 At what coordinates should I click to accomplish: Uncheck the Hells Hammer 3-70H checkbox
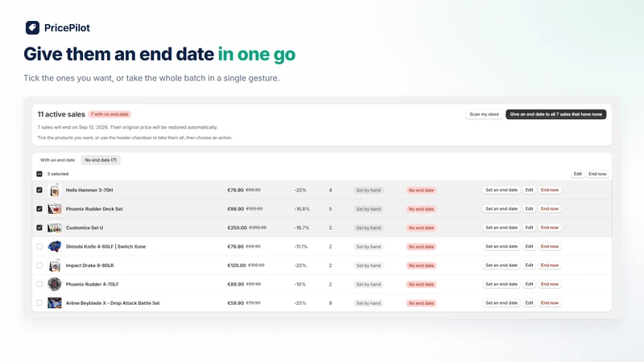(39, 190)
